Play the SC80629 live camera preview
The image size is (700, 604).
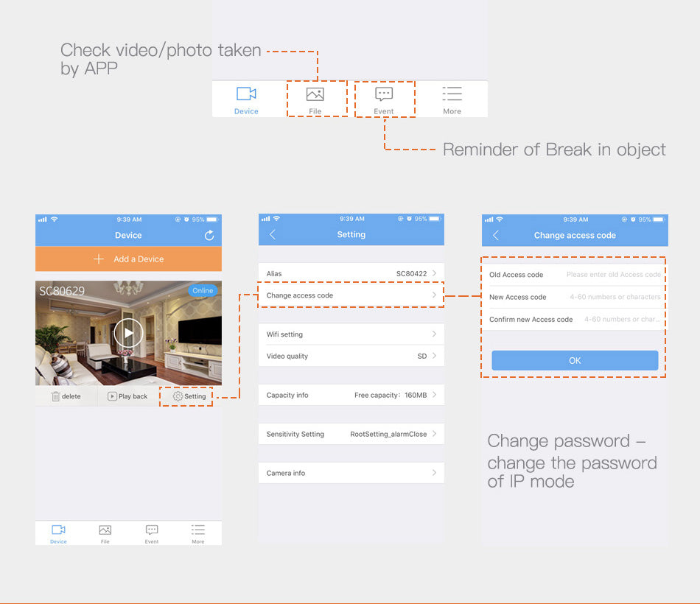[x=128, y=333]
